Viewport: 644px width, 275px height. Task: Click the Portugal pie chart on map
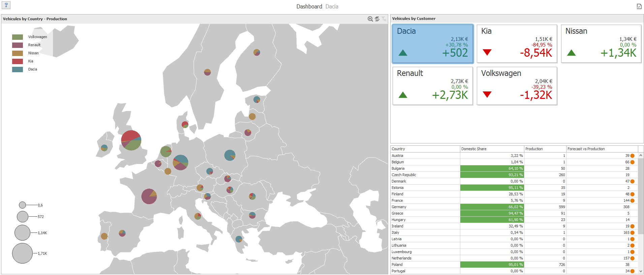[104, 236]
